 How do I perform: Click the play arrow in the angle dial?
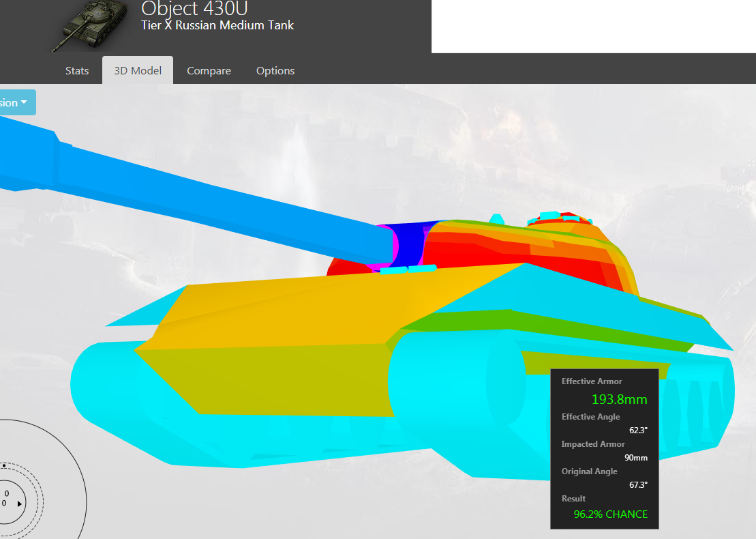tap(19, 504)
